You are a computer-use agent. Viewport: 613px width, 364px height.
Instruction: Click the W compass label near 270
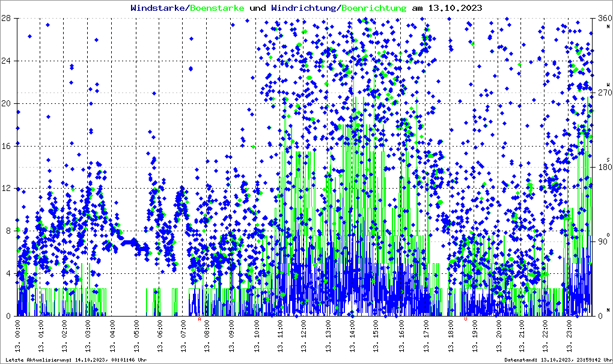pyautogui.click(x=608, y=85)
